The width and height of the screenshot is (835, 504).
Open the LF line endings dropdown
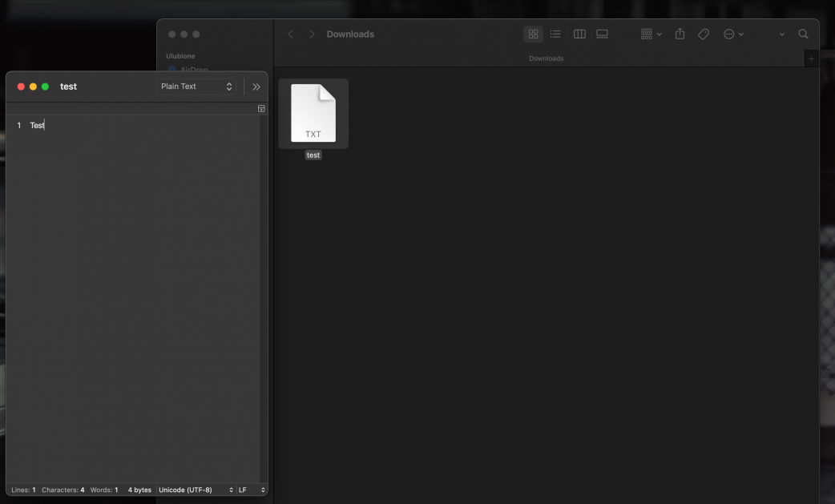point(252,490)
